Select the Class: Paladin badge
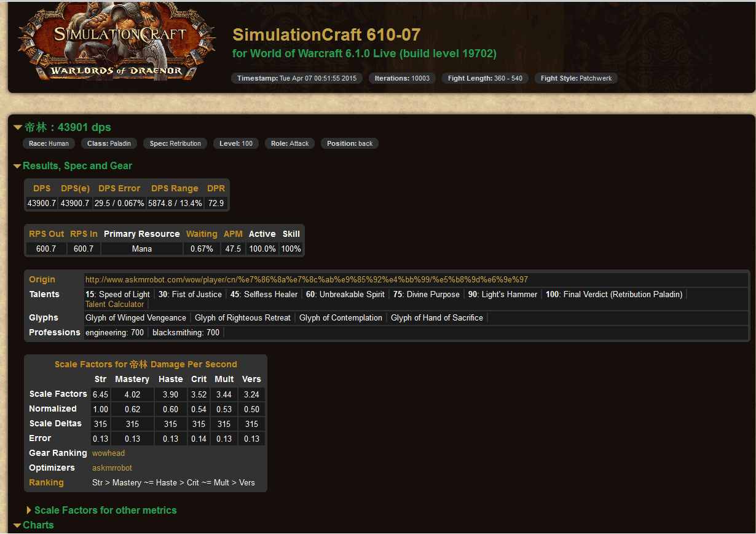The height and width of the screenshot is (534, 756). click(x=109, y=143)
